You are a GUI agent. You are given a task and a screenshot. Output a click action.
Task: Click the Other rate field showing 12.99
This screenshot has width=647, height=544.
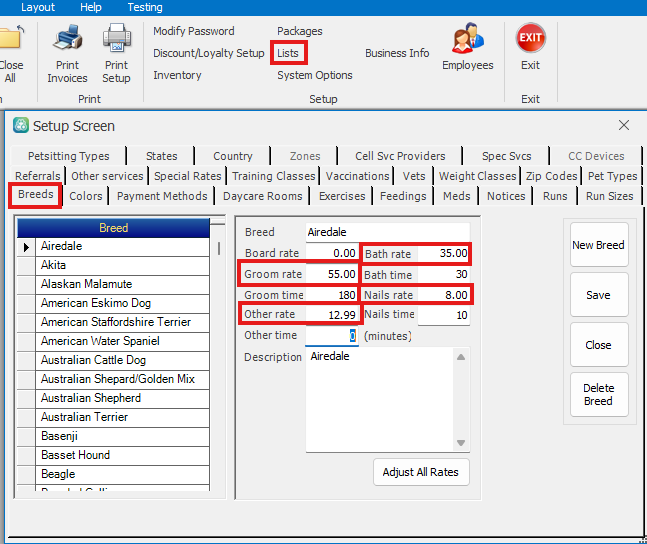coord(332,315)
